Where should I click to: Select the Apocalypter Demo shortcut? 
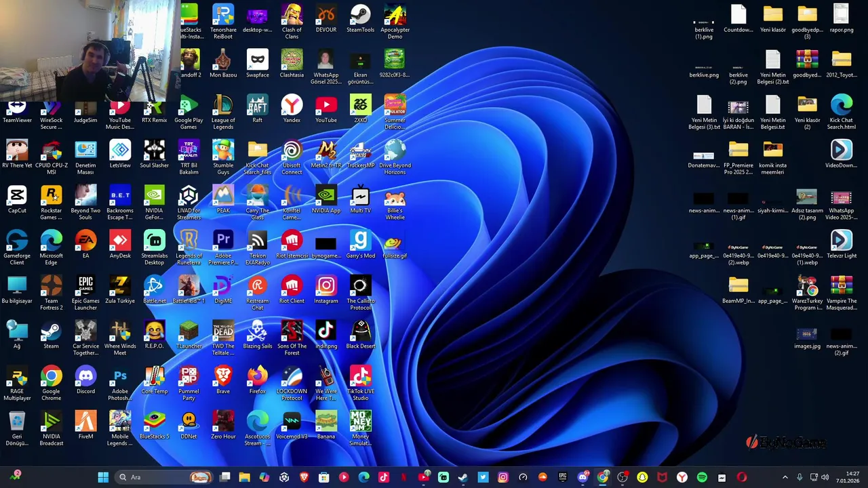(395, 22)
